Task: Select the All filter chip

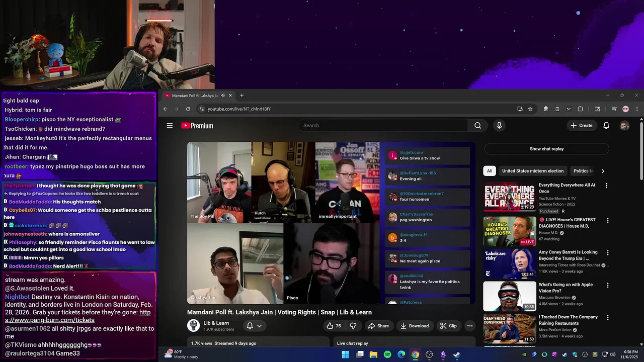Action: point(490,171)
